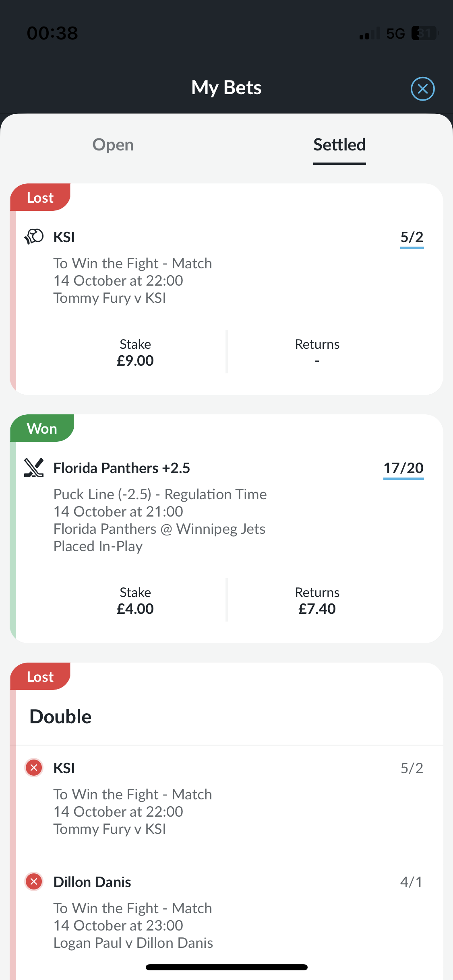Tap the red cross icon next to KSI in Double
The height and width of the screenshot is (980, 453).
pos(34,768)
